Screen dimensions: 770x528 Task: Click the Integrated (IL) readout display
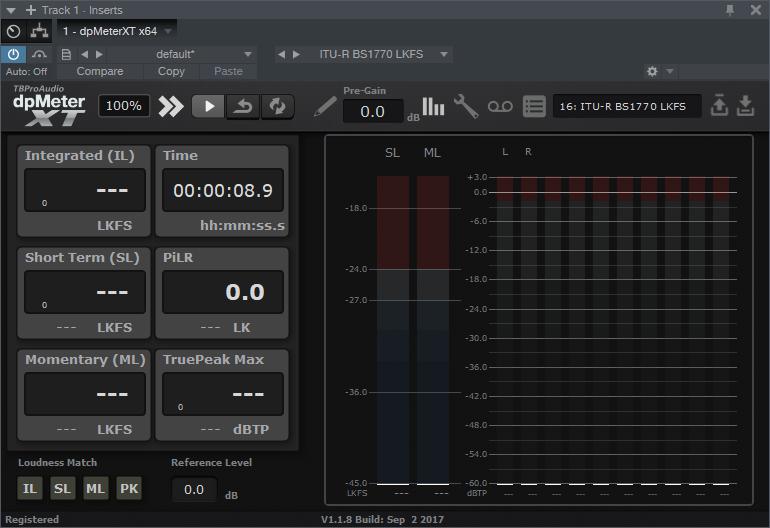click(85, 190)
